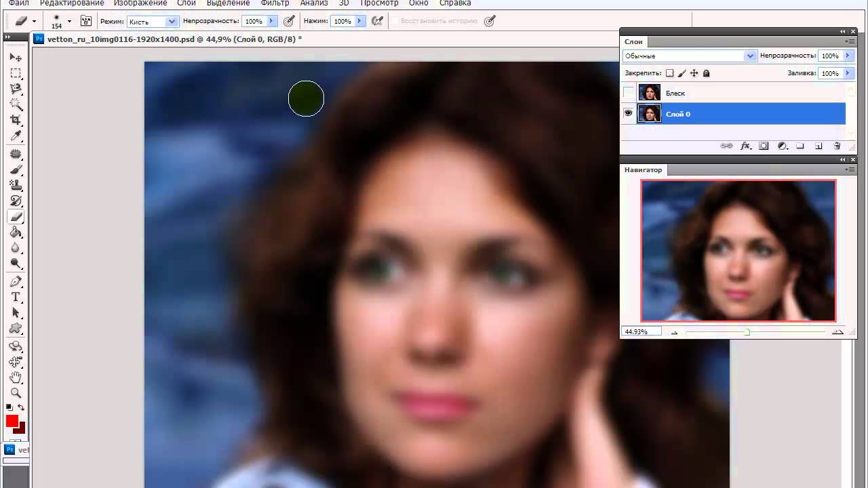Select the Magic Wand tool
Image resolution: width=868 pixels, height=488 pixels.
(x=16, y=104)
